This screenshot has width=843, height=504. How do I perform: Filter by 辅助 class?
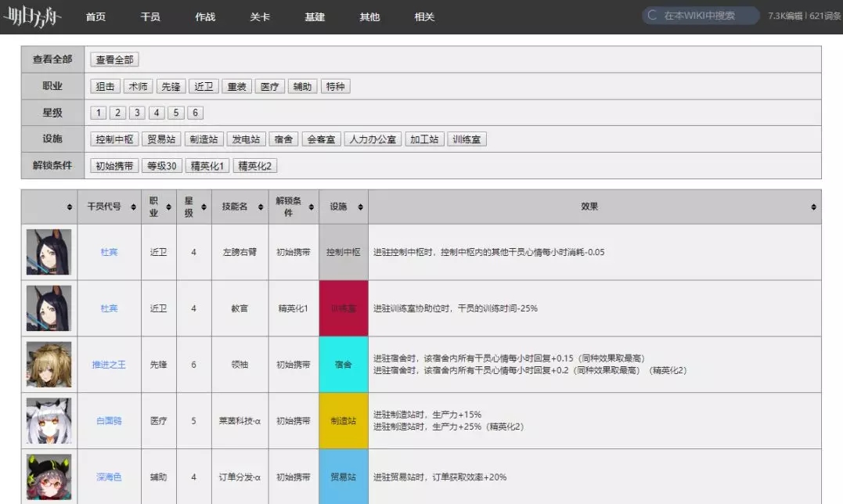pyautogui.click(x=302, y=87)
